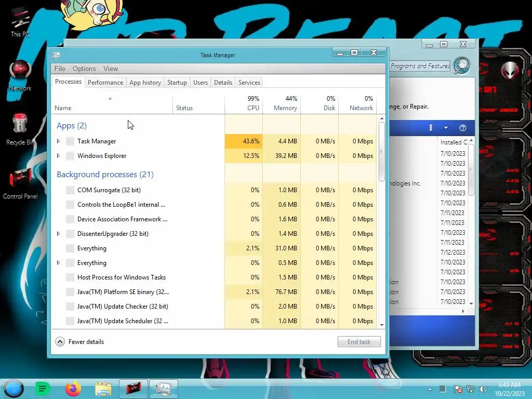Open the Options menu
The image size is (532, 399).
(x=84, y=69)
